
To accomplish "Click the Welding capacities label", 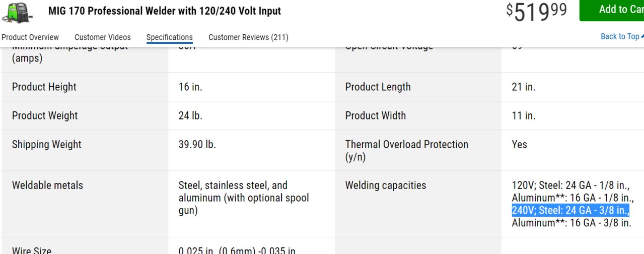I will click(x=386, y=185).
